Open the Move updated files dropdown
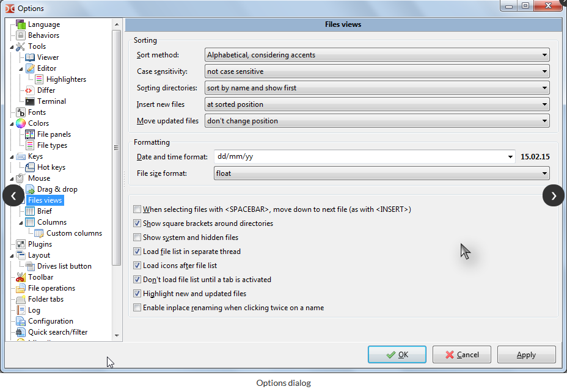The image size is (567, 392). [x=377, y=121]
